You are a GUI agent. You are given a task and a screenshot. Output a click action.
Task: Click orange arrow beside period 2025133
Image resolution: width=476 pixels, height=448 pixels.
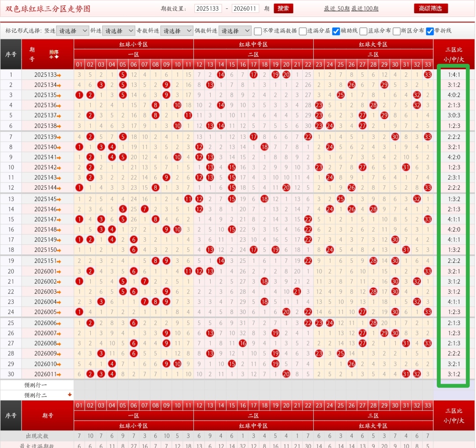click(x=59, y=75)
